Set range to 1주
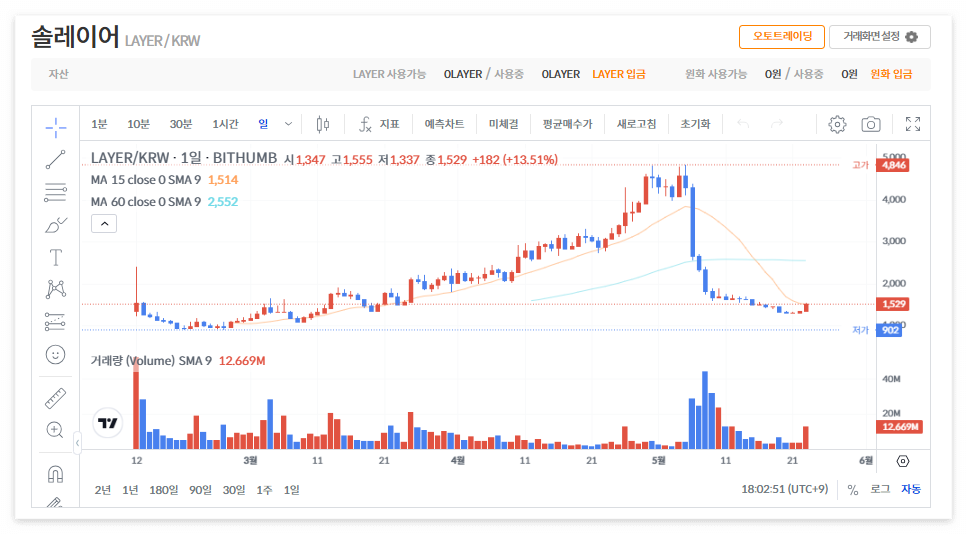 tap(264, 490)
